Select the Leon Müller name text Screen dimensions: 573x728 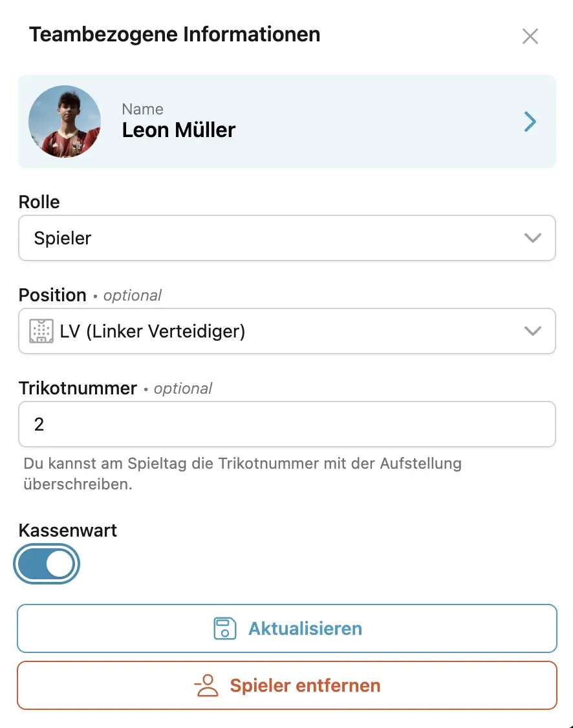tap(178, 130)
